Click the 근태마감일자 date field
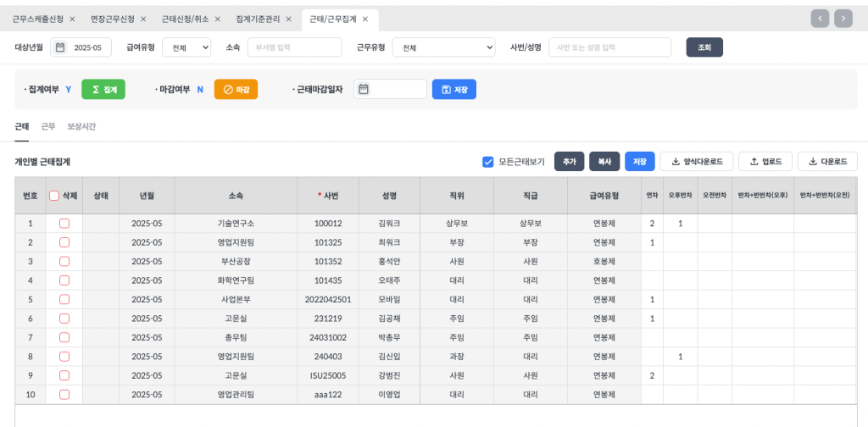Screen dimensions: 868x427 [390, 89]
